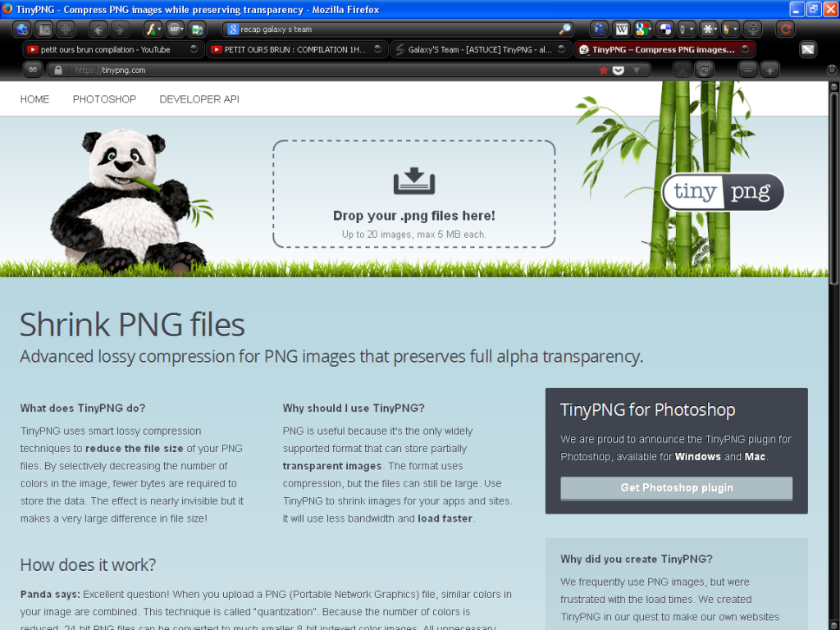Click the plus icon in top toolbar

tap(66, 30)
